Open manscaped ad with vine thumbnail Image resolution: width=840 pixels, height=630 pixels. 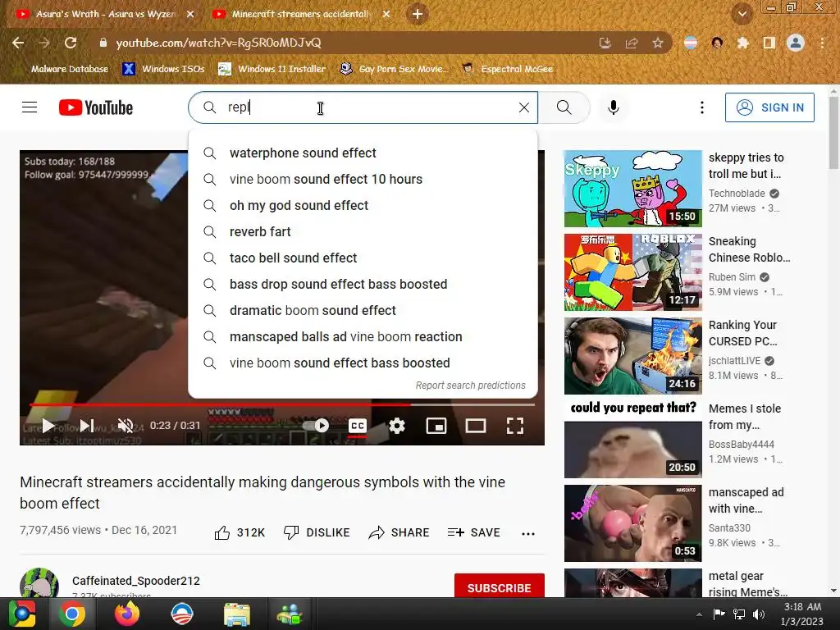pyautogui.click(x=632, y=523)
